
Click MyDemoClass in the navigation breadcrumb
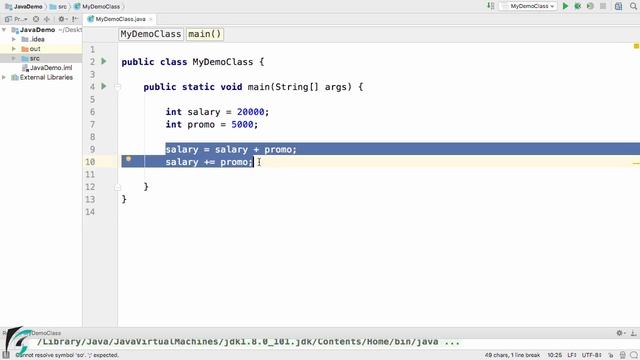click(97, 7)
